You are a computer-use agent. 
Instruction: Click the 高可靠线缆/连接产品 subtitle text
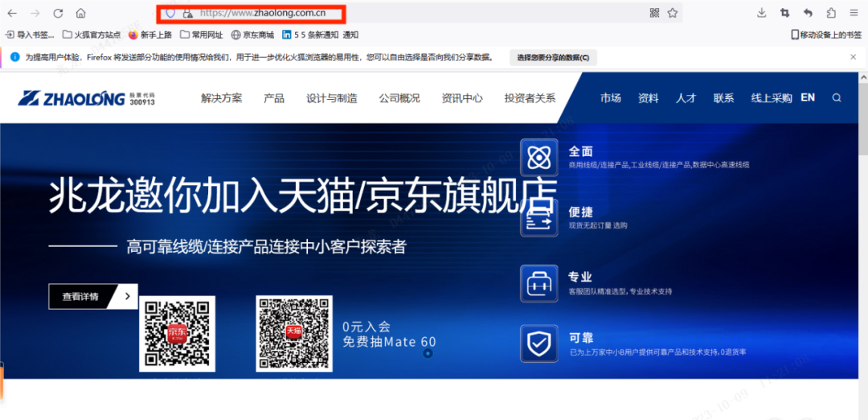pyautogui.click(x=266, y=247)
